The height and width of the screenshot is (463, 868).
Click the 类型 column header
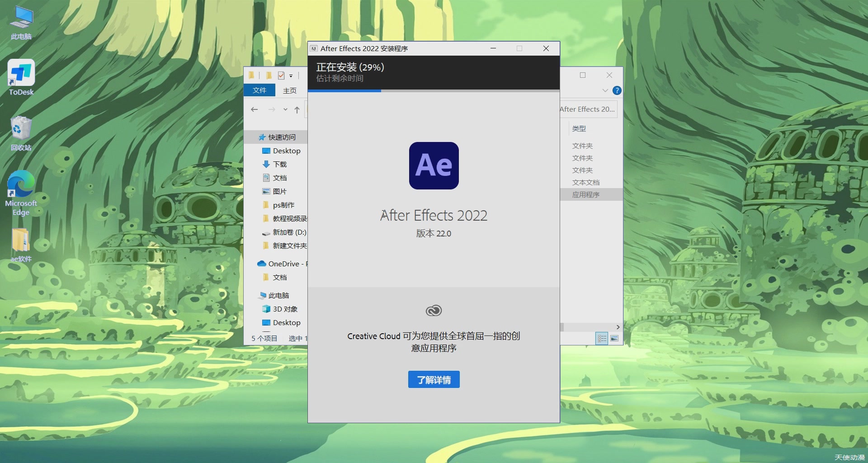coord(579,128)
